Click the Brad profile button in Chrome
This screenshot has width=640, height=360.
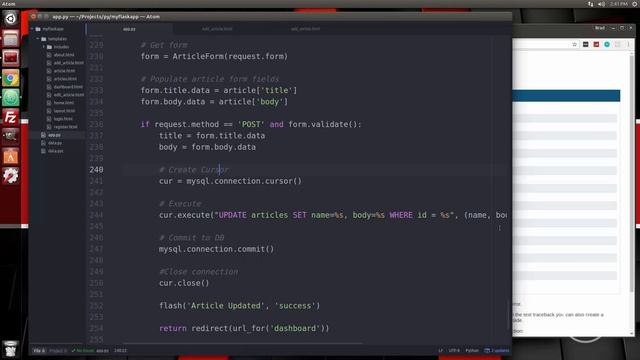coord(600,28)
